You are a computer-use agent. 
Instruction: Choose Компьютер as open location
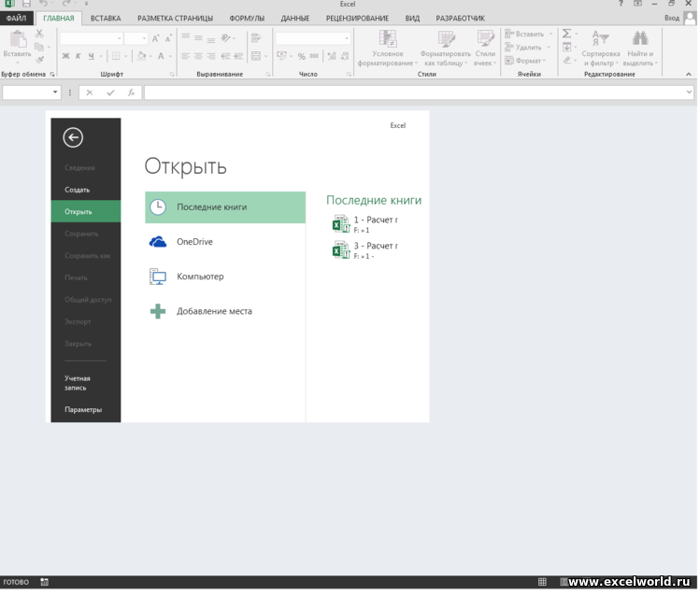(x=225, y=277)
